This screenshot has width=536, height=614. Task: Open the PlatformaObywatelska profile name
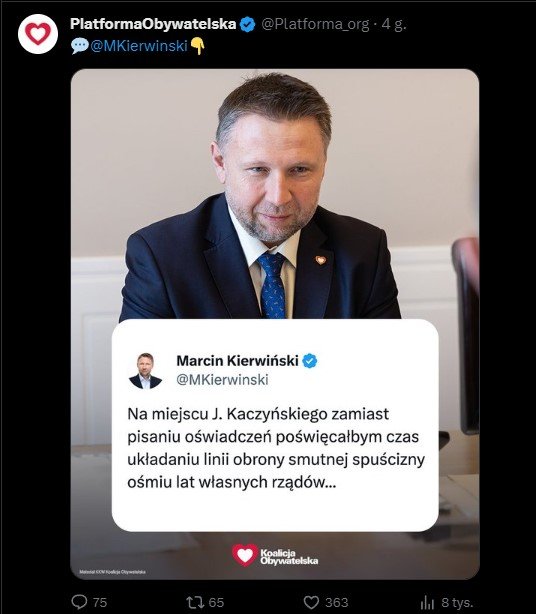point(153,24)
